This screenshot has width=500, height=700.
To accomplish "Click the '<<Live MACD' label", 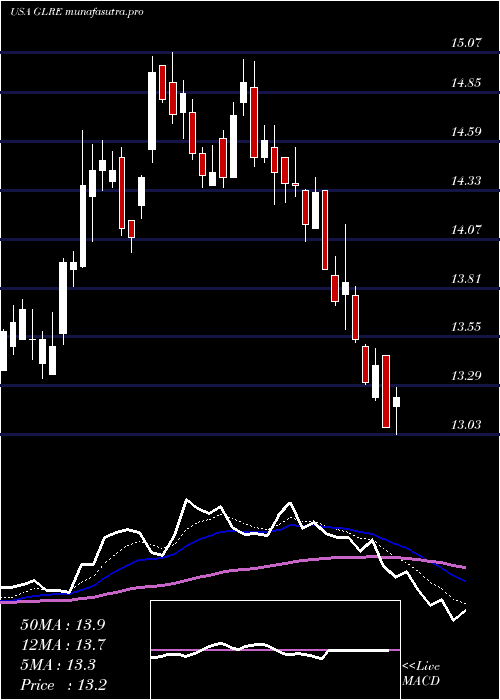I will [421, 674].
